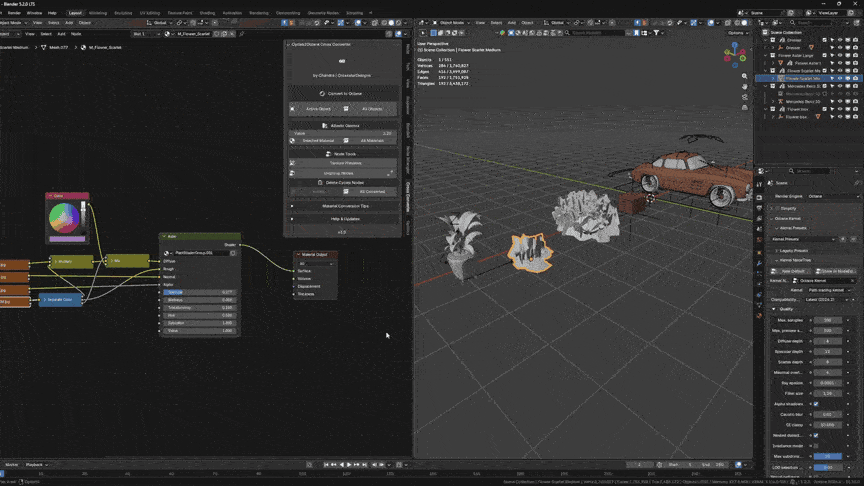864x486 pixels.
Task: Switch to the Layout workspace tab
Action: tap(75, 13)
